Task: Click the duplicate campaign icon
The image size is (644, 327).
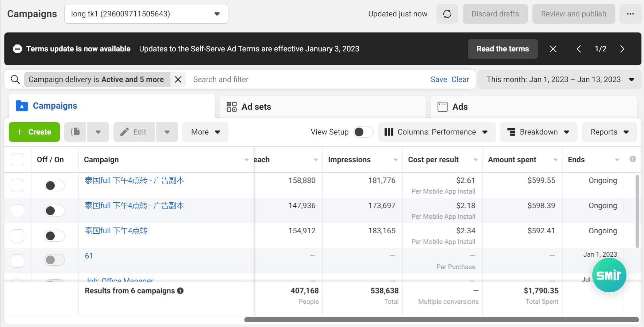Action: coord(75,132)
